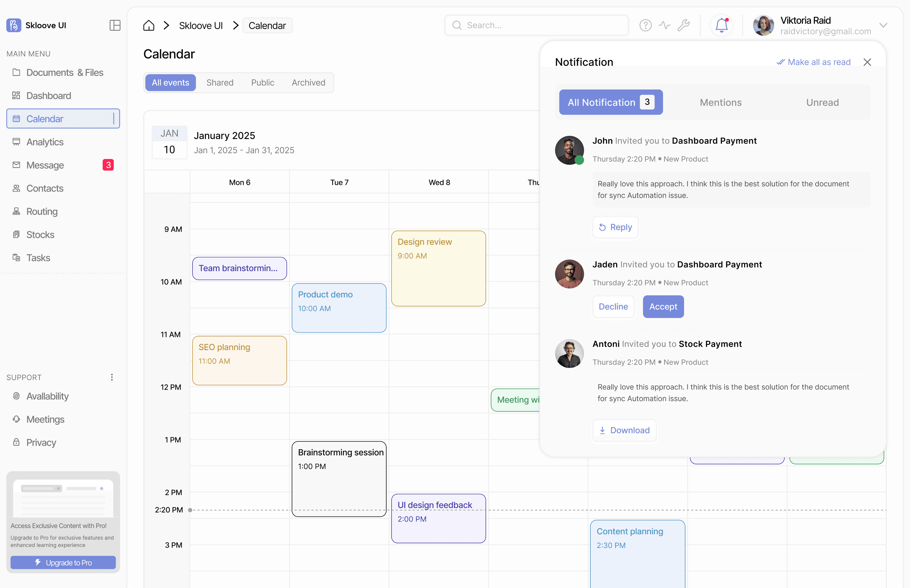This screenshot has height=588, width=910.
Task: Click the notification bell icon
Action: pyautogui.click(x=721, y=25)
